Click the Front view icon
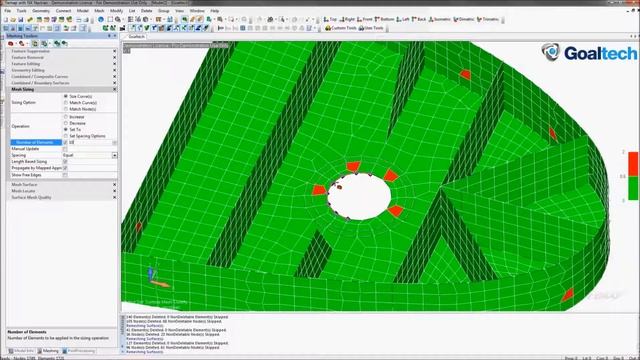Viewport: 640px width, 360px height. (x=364, y=19)
